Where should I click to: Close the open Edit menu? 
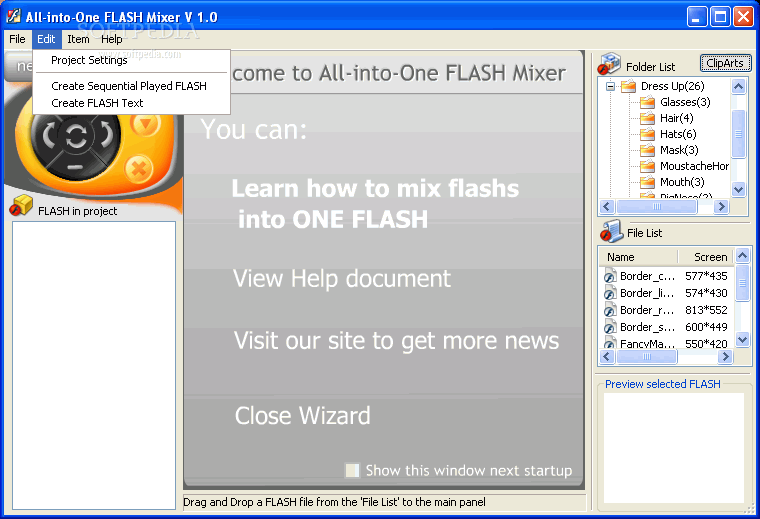(47, 39)
